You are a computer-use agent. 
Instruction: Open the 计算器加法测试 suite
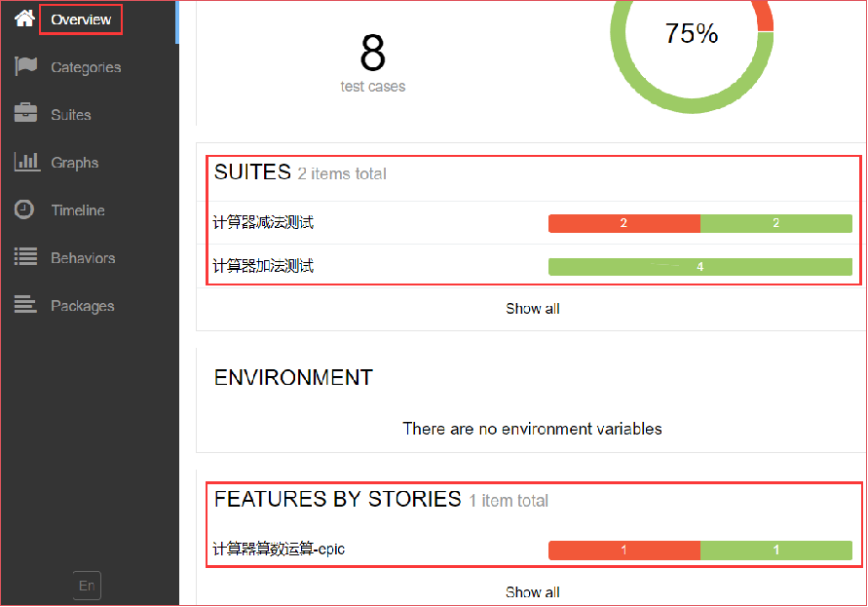[263, 266]
